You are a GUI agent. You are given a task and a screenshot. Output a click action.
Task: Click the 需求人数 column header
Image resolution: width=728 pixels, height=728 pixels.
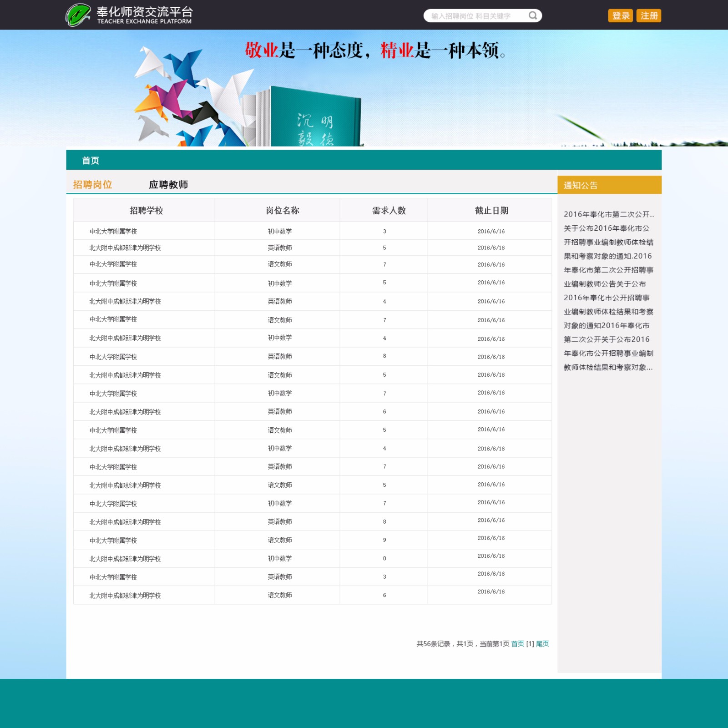click(389, 211)
